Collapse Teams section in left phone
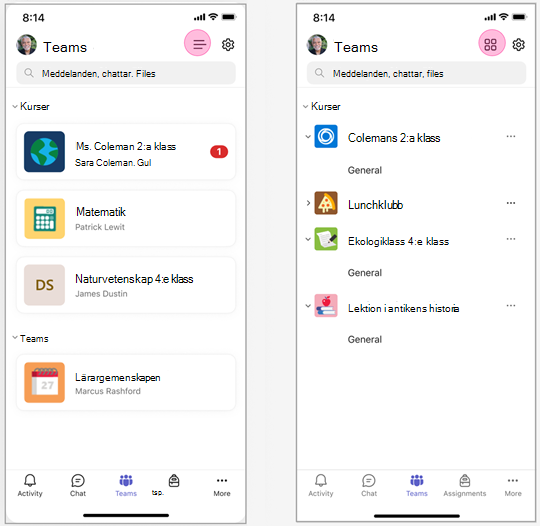Screen dimensions: 540x526 (15, 338)
